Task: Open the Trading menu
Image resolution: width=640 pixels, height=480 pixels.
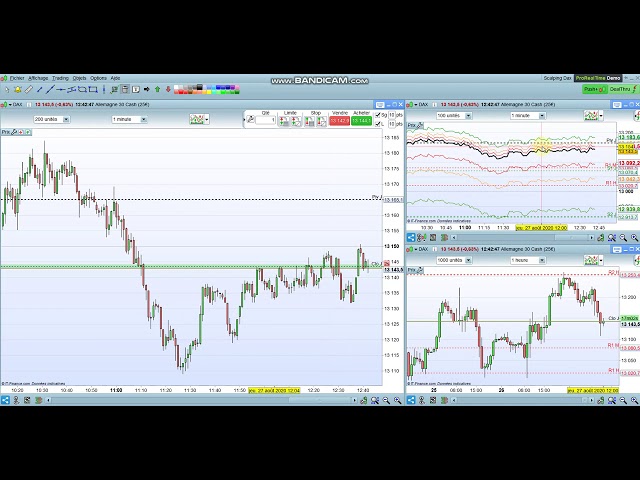Action: point(60,78)
